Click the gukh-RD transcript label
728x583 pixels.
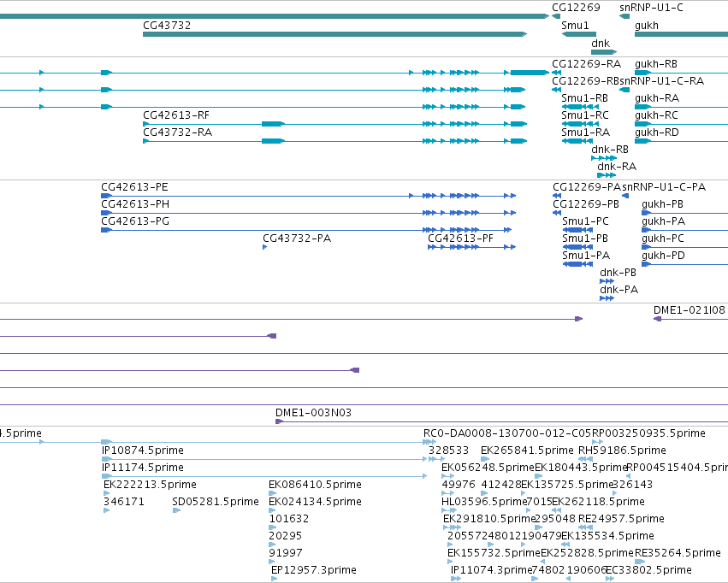point(656,132)
